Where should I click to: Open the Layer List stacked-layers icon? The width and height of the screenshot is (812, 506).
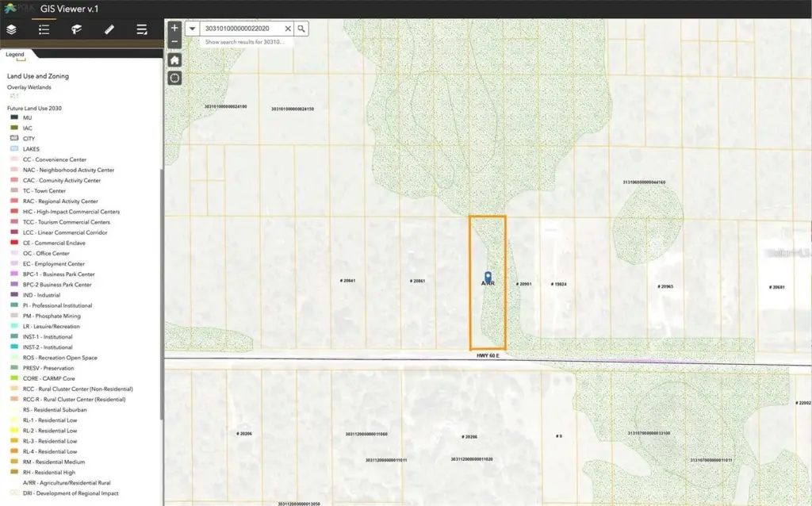point(12,29)
